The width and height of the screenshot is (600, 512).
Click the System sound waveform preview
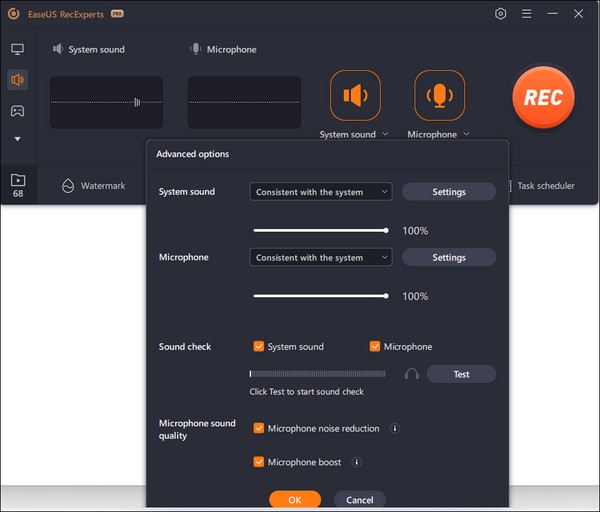(x=106, y=102)
